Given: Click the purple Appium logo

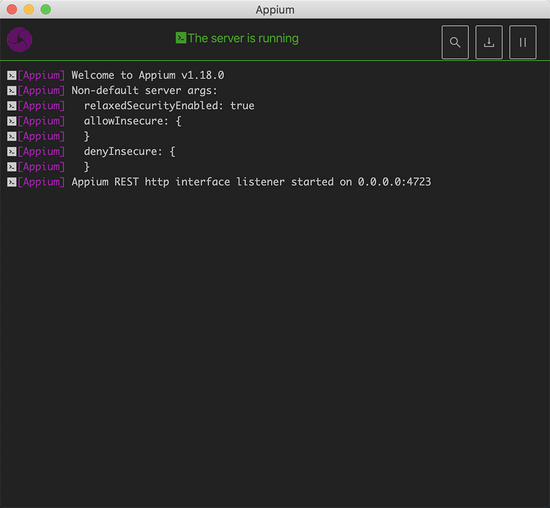Looking at the screenshot, I should pos(20,40).
